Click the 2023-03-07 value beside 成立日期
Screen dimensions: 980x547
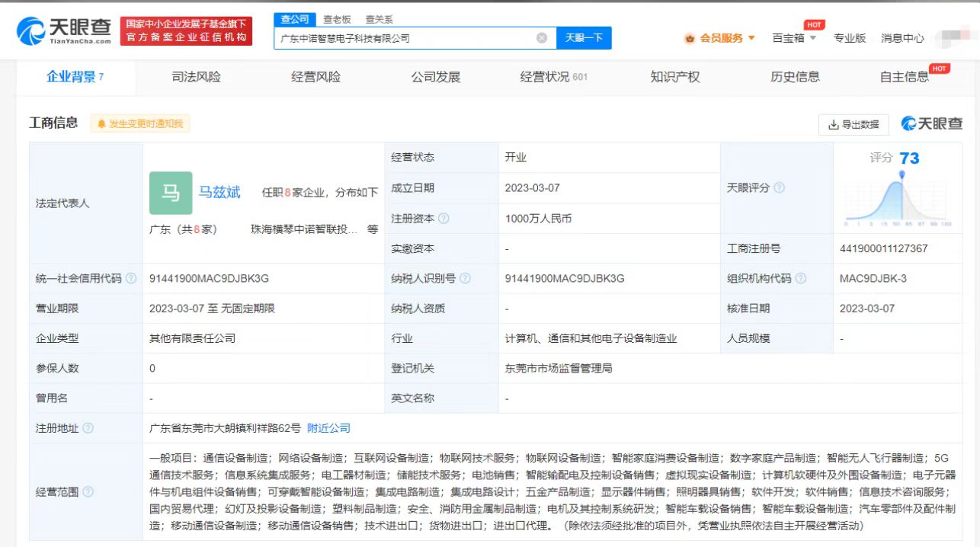(x=532, y=187)
